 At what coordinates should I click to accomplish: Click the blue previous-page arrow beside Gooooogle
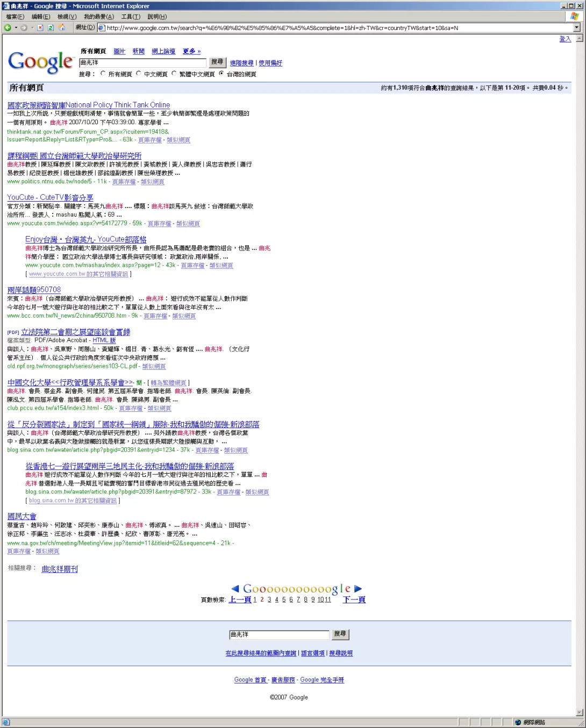(235, 589)
